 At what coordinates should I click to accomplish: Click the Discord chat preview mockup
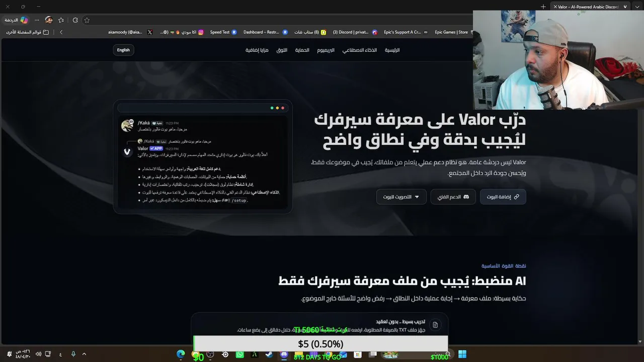pos(203,157)
